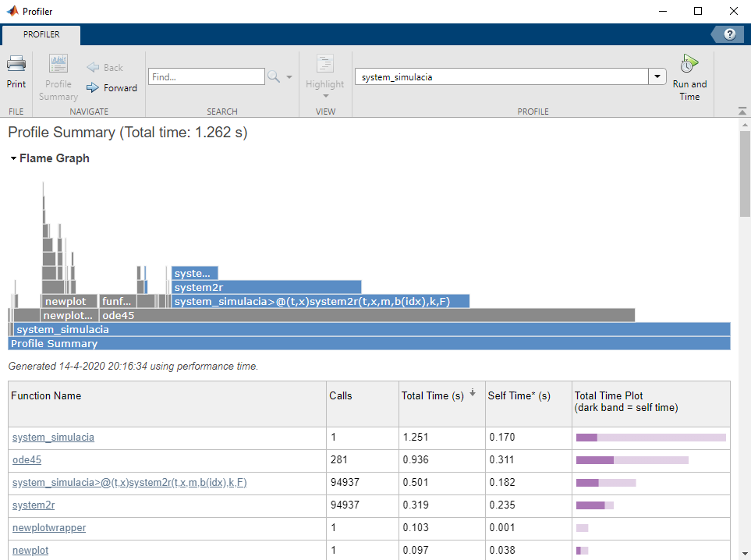Open search options dropdown arrow
The width and height of the screenshot is (751, 560).
coord(289,76)
